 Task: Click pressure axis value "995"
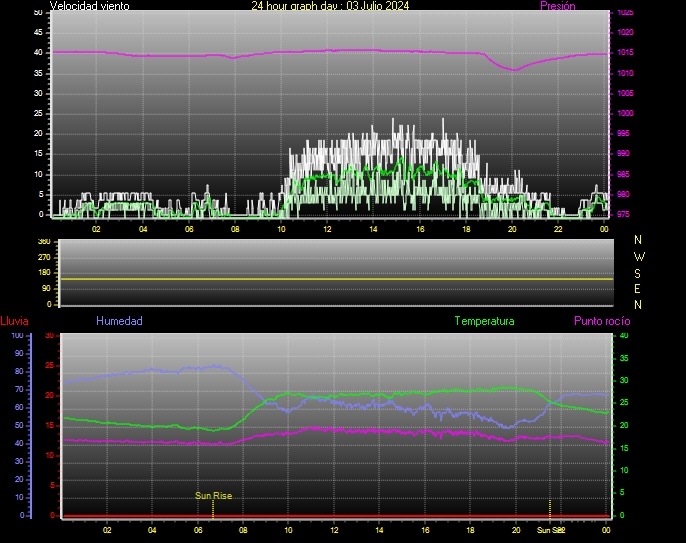(x=623, y=133)
